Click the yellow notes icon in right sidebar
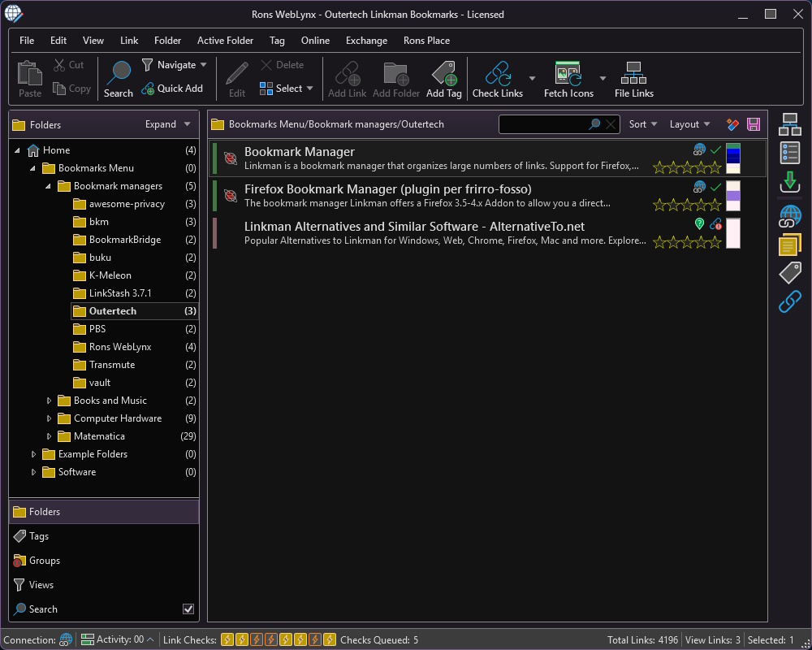Image resolution: width=812 pixels, height=650 pixels. [790, 245]
